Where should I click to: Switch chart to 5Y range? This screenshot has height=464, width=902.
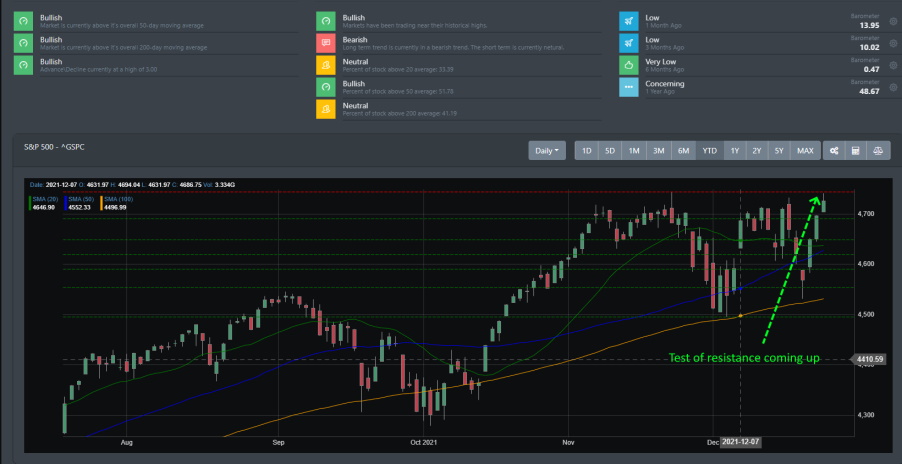click(779, 151)
